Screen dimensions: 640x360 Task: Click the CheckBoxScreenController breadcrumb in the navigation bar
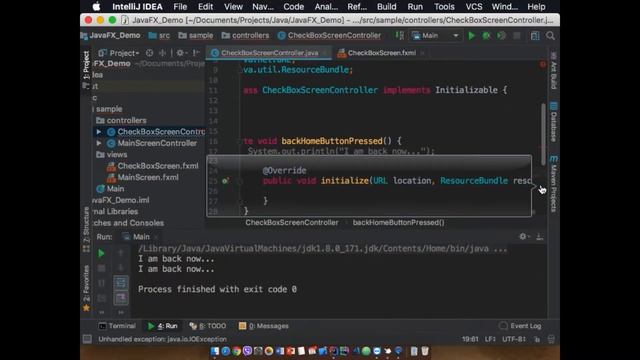pyautogui.click(x=329, y=36)
